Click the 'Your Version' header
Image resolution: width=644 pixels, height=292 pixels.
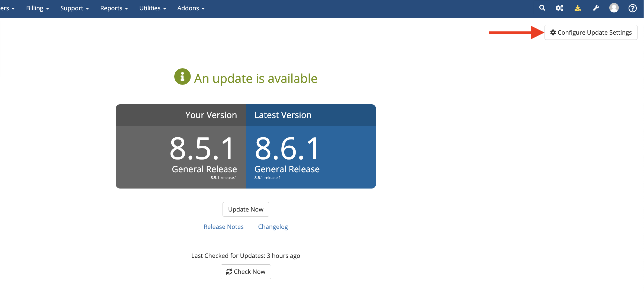click(x=211, y=115)
